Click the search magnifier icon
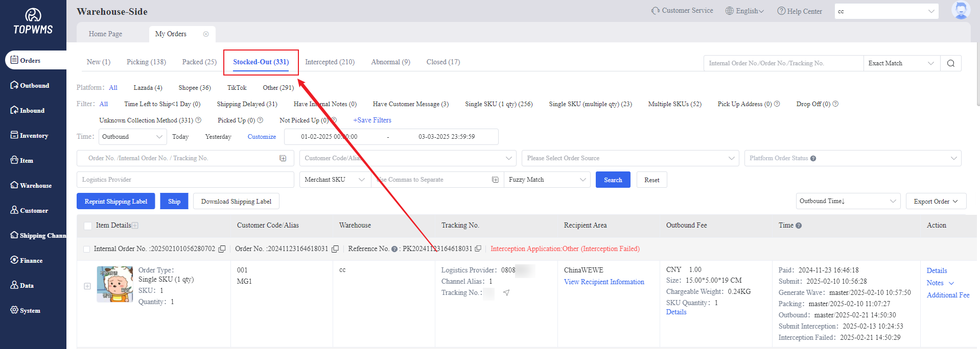The height and width of the screenshot is (349, 980). (950, 63)
